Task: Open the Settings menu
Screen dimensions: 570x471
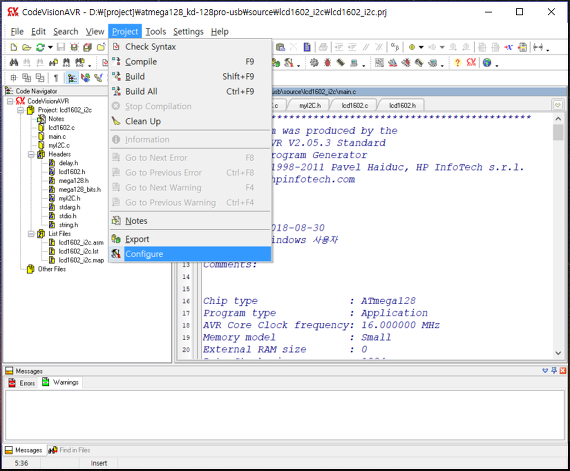Action: [188, 32]
